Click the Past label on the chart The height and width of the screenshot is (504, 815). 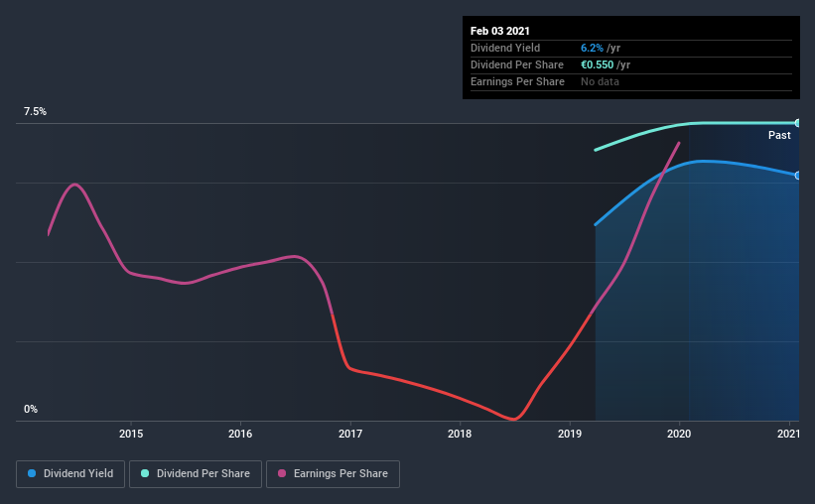(x=779, y=135)
